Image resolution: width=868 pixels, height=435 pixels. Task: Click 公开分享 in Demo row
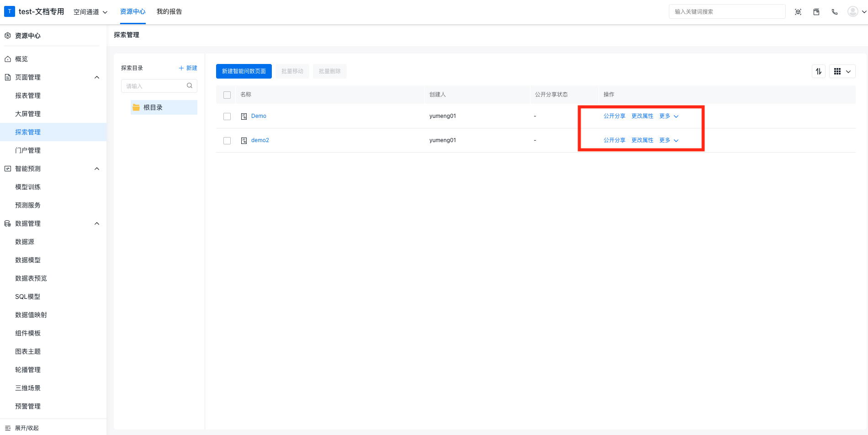614,116
